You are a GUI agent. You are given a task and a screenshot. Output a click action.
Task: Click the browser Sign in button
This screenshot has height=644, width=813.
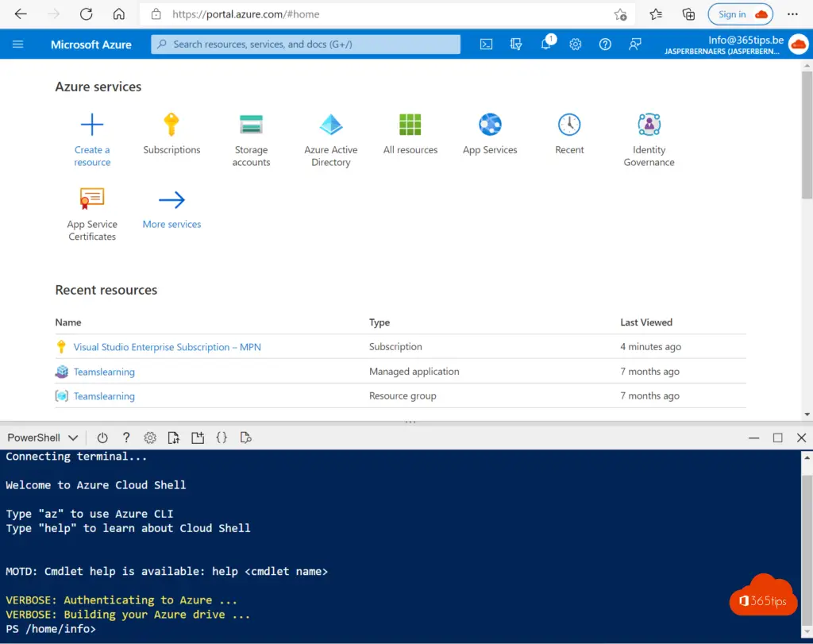click(x=741, y=14)
